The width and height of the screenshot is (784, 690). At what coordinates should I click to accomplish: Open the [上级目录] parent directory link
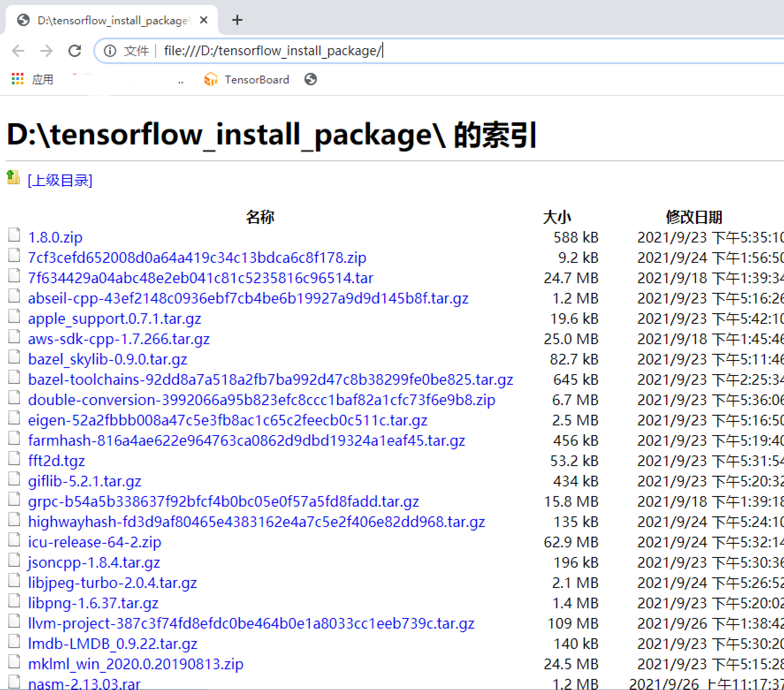pos(60,180)
